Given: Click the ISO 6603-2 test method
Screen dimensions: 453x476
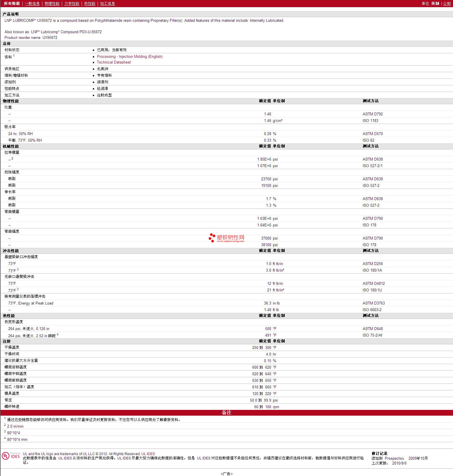Looking at the screenshot, I should pos(372,310).
